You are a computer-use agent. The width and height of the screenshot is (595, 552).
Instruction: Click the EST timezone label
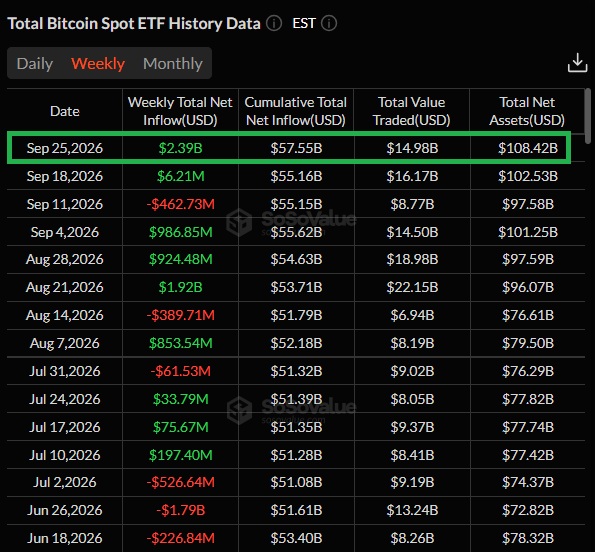[304, 24]
